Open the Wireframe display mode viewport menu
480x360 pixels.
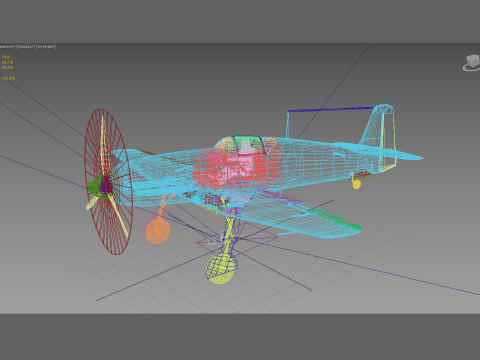[46, 47]
